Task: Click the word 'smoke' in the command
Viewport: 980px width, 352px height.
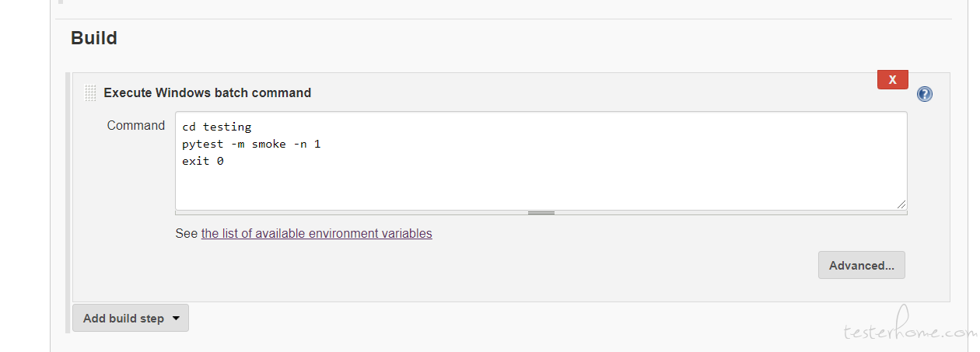Action: click(268, 145)
